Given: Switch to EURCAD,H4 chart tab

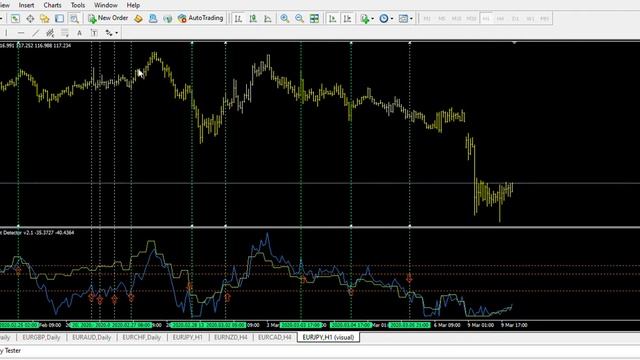Looking at the screenshot, I should pyautogui.click(x=275, y=338).
